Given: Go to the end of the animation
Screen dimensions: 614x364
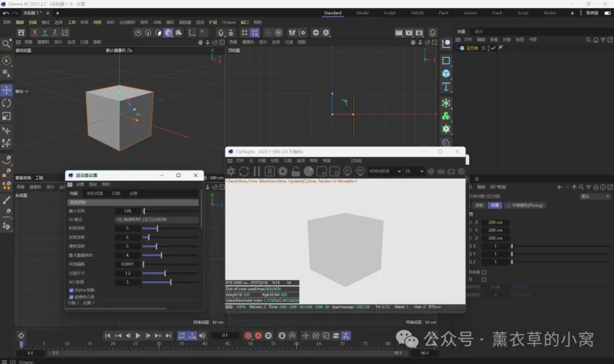Looking at the screenshot, I should pos(168,336).
